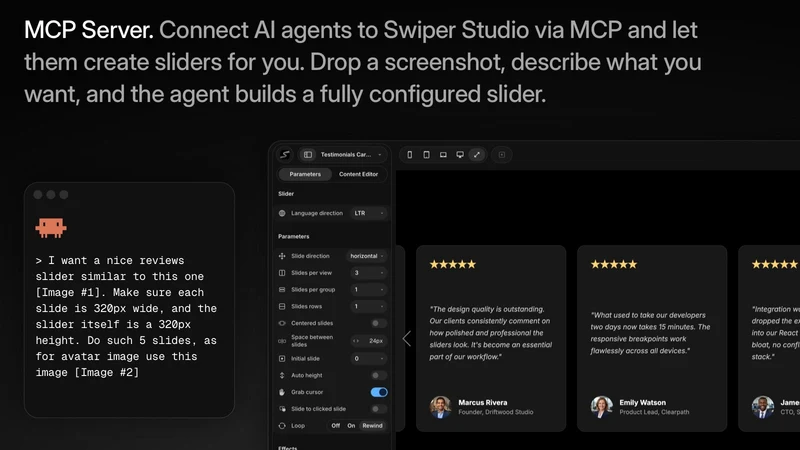Click the star rating on Marcus Rivera card
Screen dimensions: 800x450
point(453,264)
